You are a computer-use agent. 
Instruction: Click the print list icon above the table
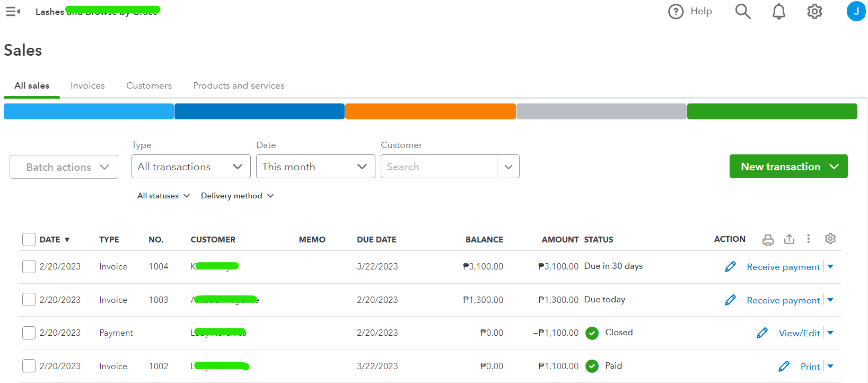point(768,240)
